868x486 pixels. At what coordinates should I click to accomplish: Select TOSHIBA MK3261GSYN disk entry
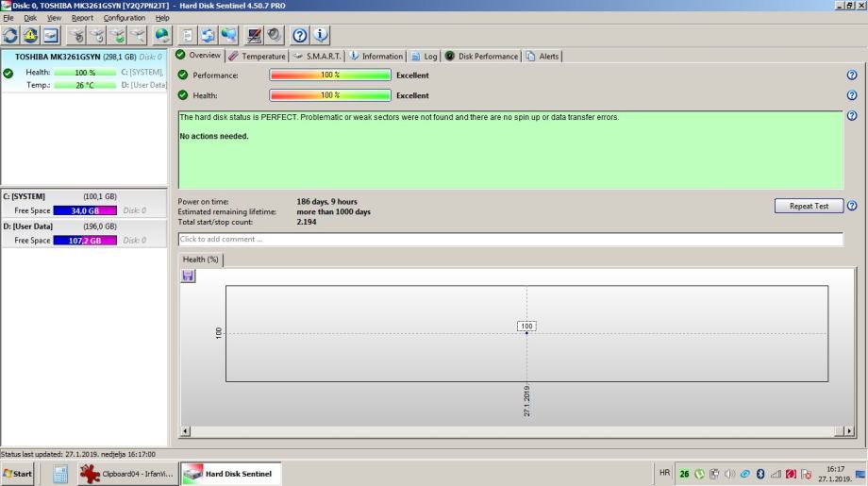84,72
